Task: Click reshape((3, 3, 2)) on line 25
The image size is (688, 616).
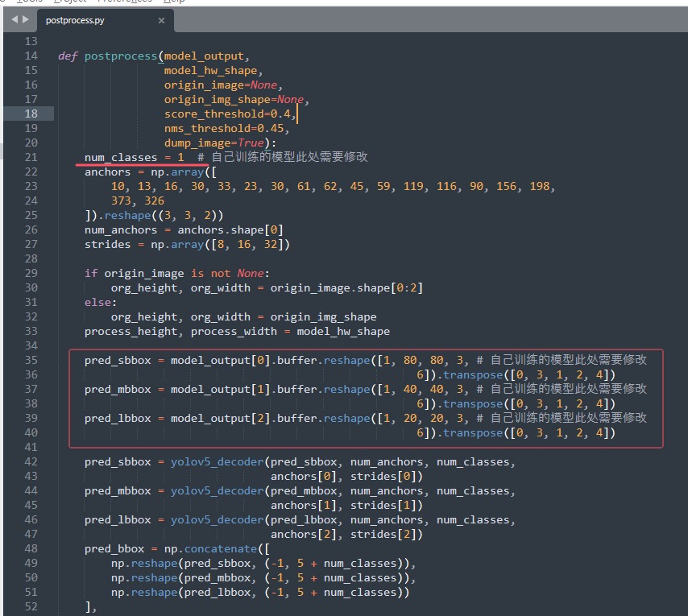Action: coord(164,215)
